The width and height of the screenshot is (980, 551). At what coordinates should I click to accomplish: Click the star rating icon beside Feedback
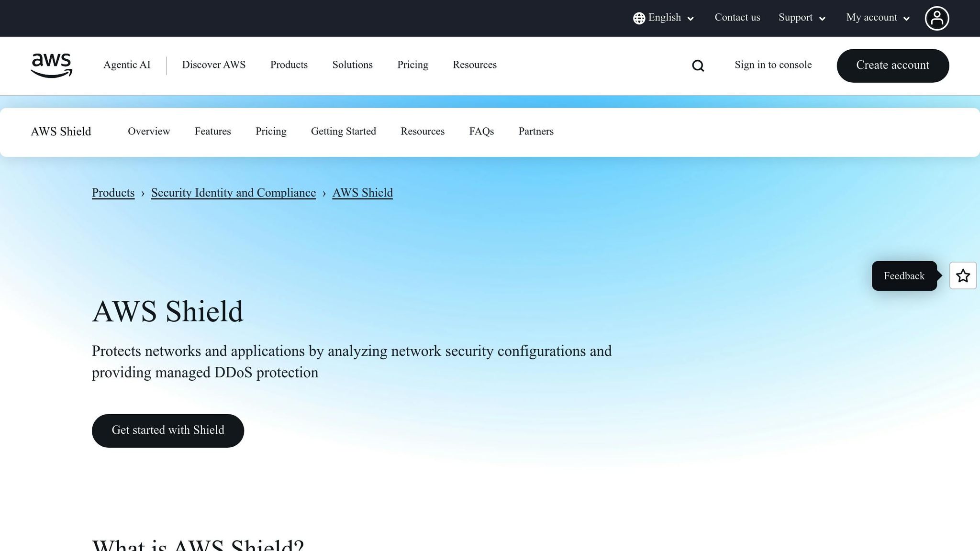[963, 275]
